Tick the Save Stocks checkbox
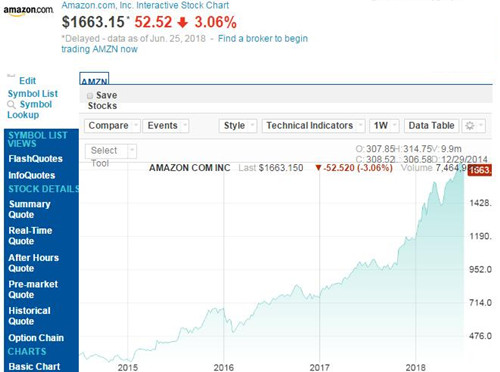The image size is (500, 372). pos(90,96)
